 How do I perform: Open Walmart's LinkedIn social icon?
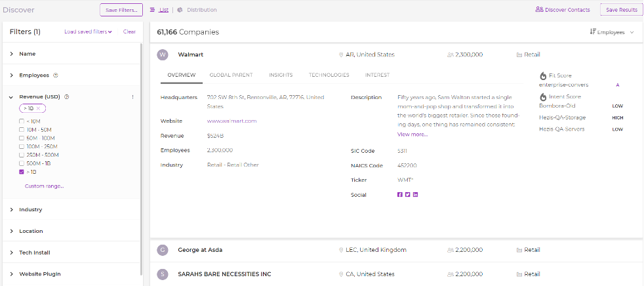pos(415,195)
